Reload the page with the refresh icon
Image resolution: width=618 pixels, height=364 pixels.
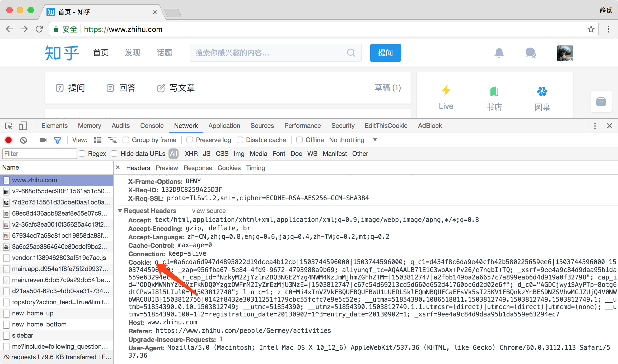(39, 29)
